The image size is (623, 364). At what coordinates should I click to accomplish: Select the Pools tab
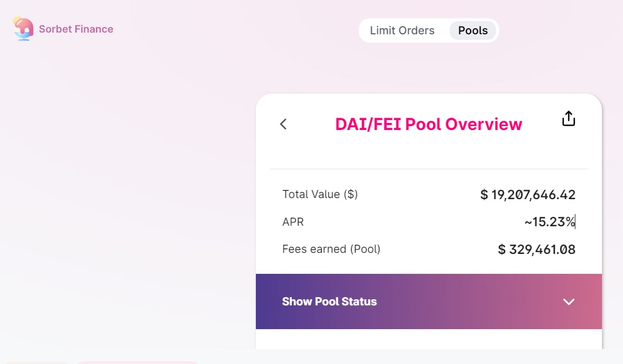point(473,30)
